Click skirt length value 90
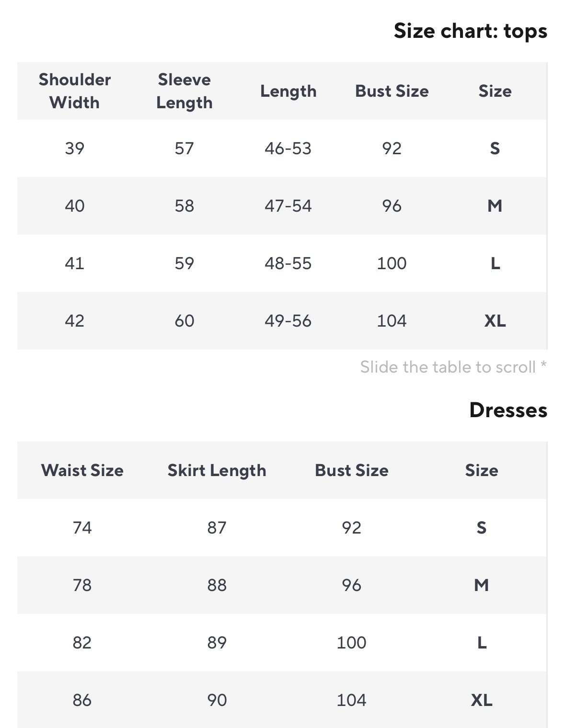Viewport: 565px width, 728px height. 217,700
